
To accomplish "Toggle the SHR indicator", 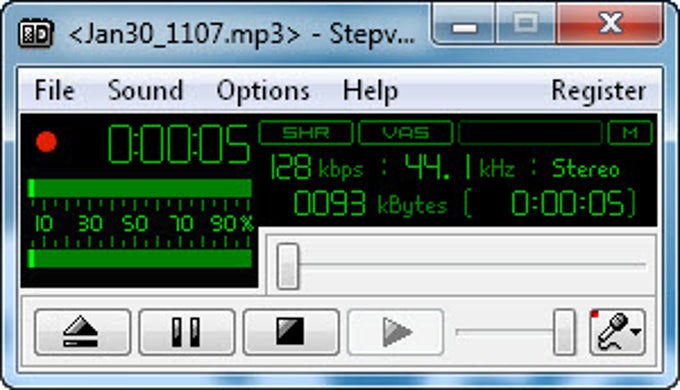I will (306, 133).
